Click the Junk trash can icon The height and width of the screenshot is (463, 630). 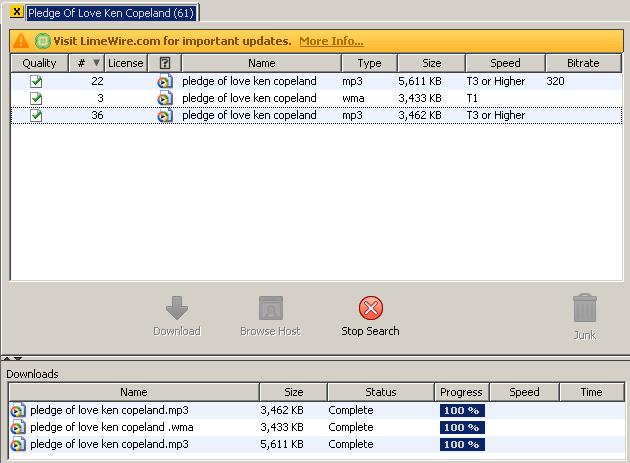click(x=585, y=308)
